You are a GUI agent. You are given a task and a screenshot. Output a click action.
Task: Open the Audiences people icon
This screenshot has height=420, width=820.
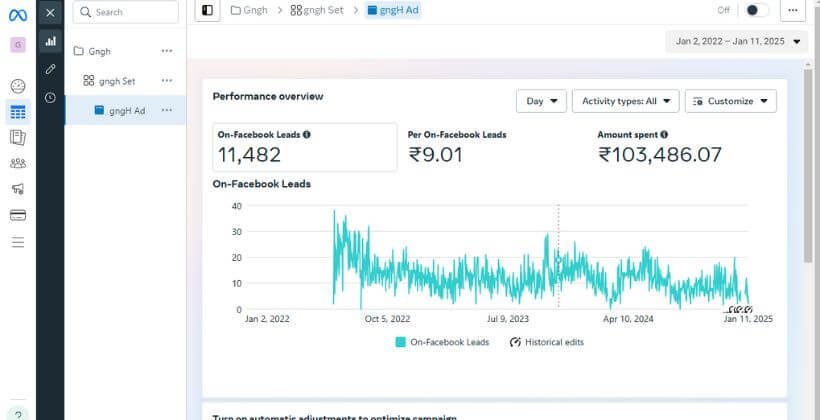tap(18, 163)
